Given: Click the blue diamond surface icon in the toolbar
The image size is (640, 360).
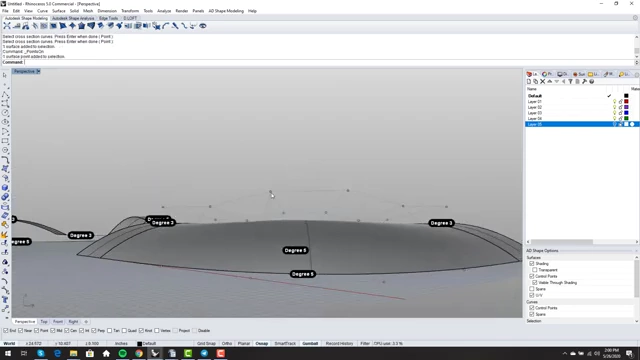Looking at the screenshot, I should [72, 26].
